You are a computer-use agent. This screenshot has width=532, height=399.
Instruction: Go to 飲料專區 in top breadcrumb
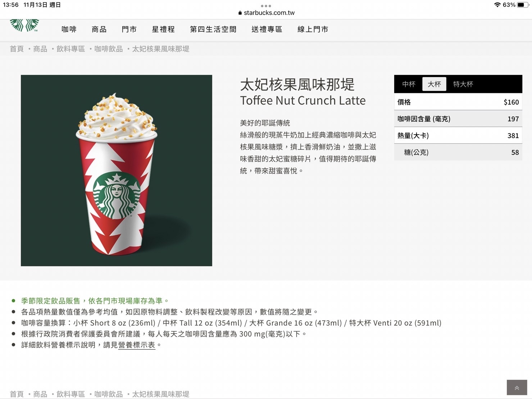[x=71, y=49]
